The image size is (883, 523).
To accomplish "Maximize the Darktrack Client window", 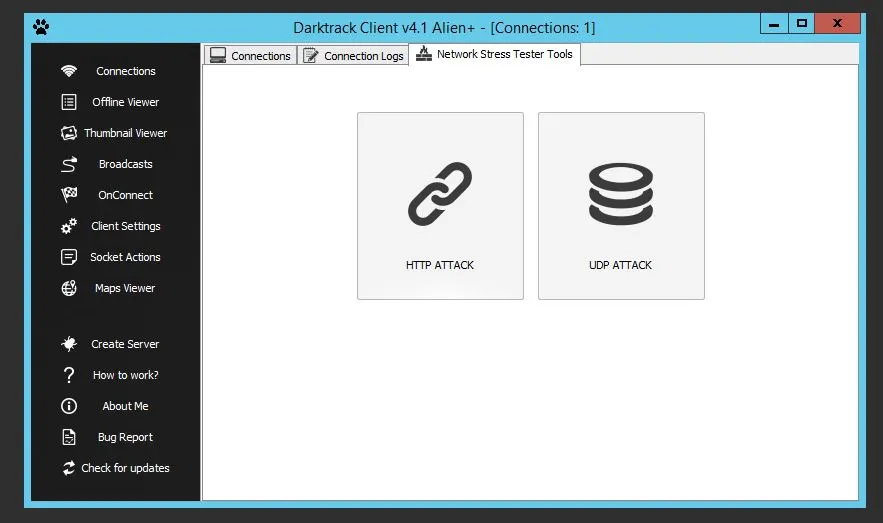I will tap(801, 24).
